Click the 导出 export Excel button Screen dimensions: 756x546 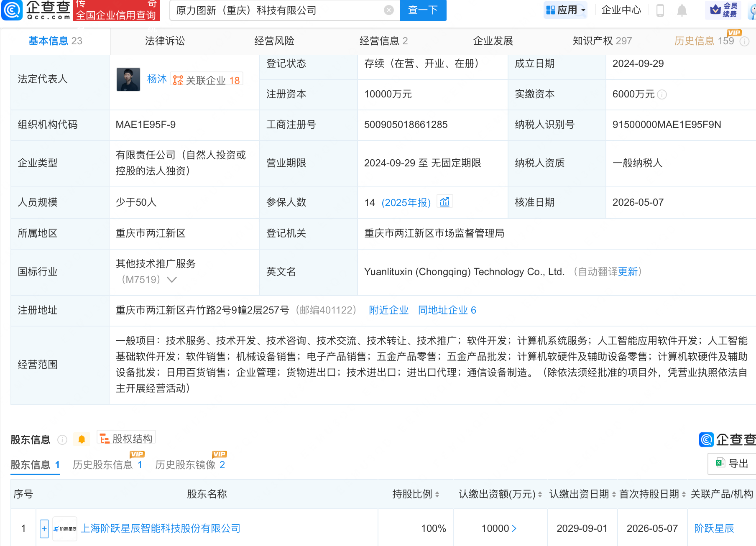[x=732, y=463]
